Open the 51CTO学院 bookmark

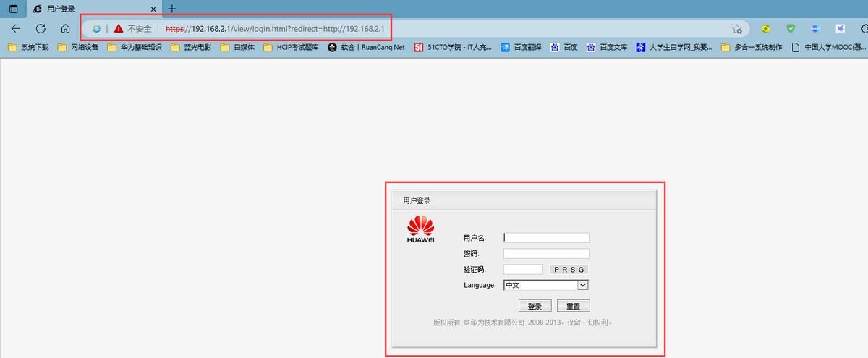coord(453,47)
